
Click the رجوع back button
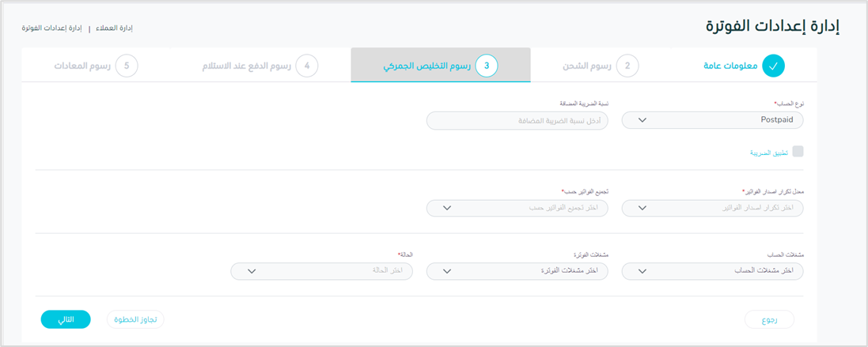[x=769, y=319]
